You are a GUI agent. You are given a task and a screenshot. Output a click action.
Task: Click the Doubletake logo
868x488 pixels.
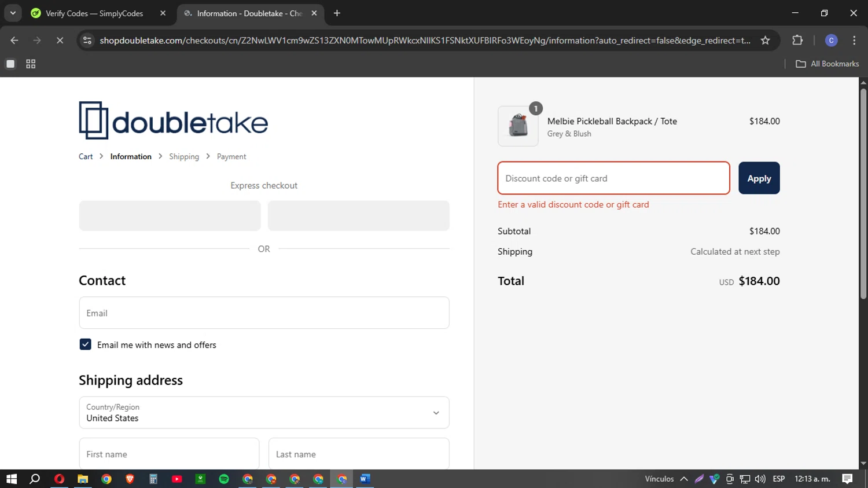[x=174, y=120]
